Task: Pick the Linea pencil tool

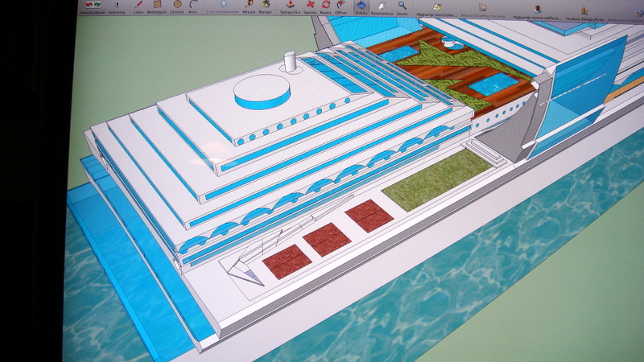Action: [x=140, y=5]
